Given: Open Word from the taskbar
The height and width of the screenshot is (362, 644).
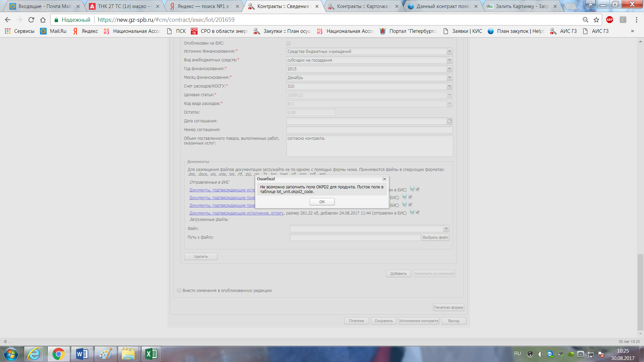Looking at the screenshot, I should pos(82,354).
